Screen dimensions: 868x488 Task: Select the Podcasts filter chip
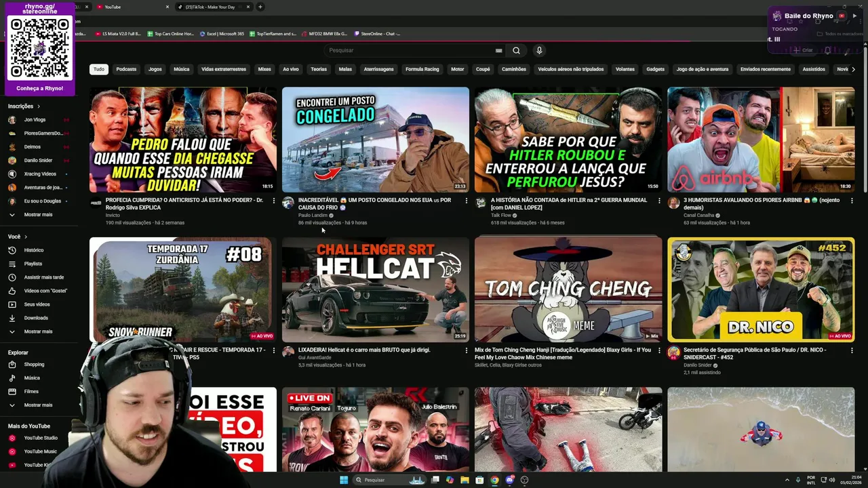click(126, 69)
